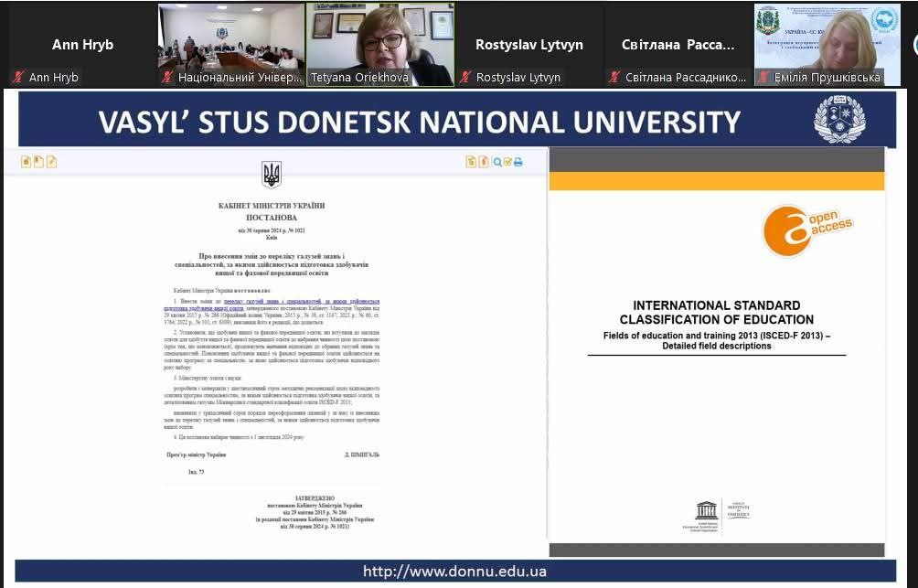Click the Tetyana Oriekhova name label
Image resolution: width=918 pixels, height=588 pixels.
[359, 77]
